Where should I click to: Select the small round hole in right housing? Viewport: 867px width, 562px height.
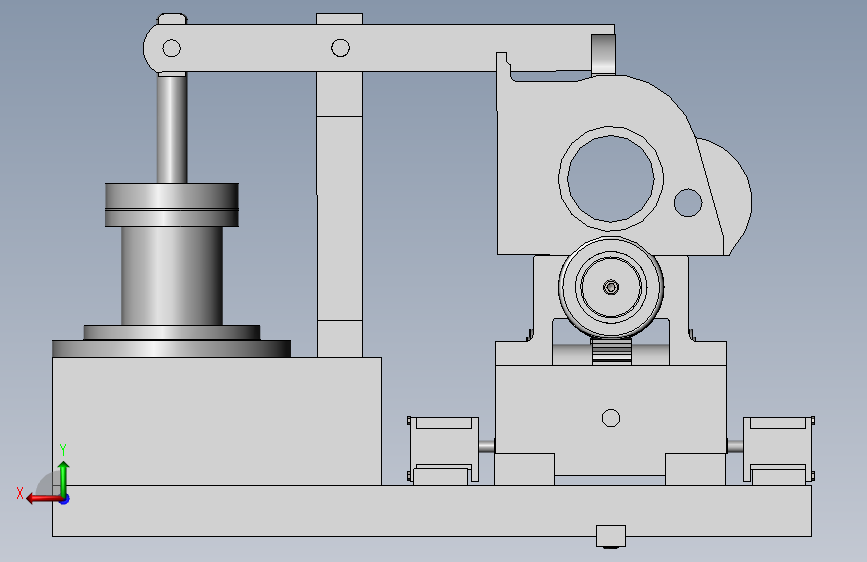[x=688, y=202]
